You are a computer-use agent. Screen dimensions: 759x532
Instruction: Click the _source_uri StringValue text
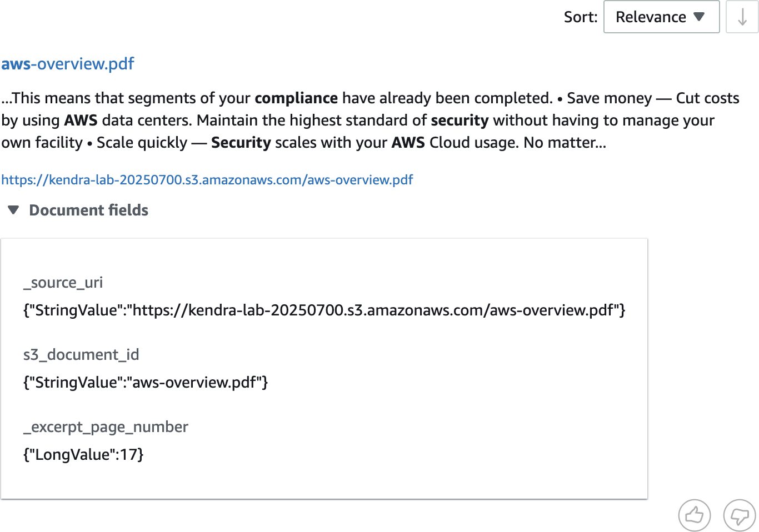pyautogui.click(x=324, y=310)
